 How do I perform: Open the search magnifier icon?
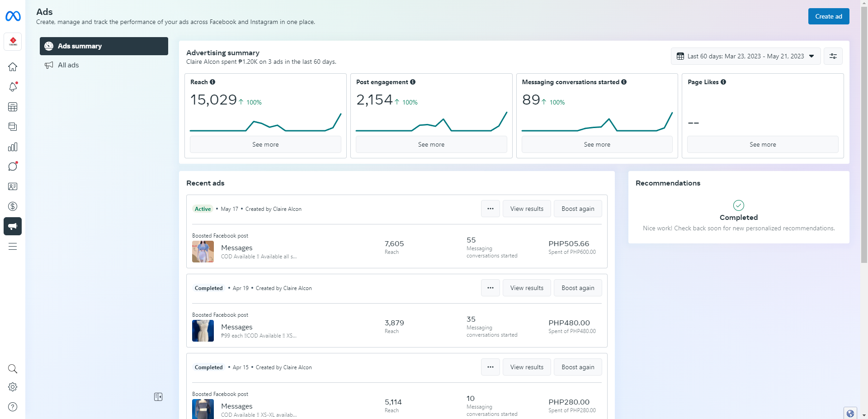coord(13,369)
